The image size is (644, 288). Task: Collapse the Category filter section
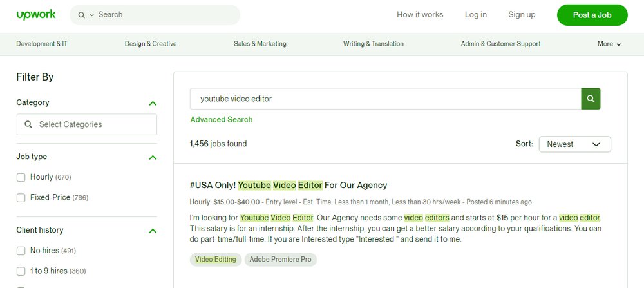(153, 103)
